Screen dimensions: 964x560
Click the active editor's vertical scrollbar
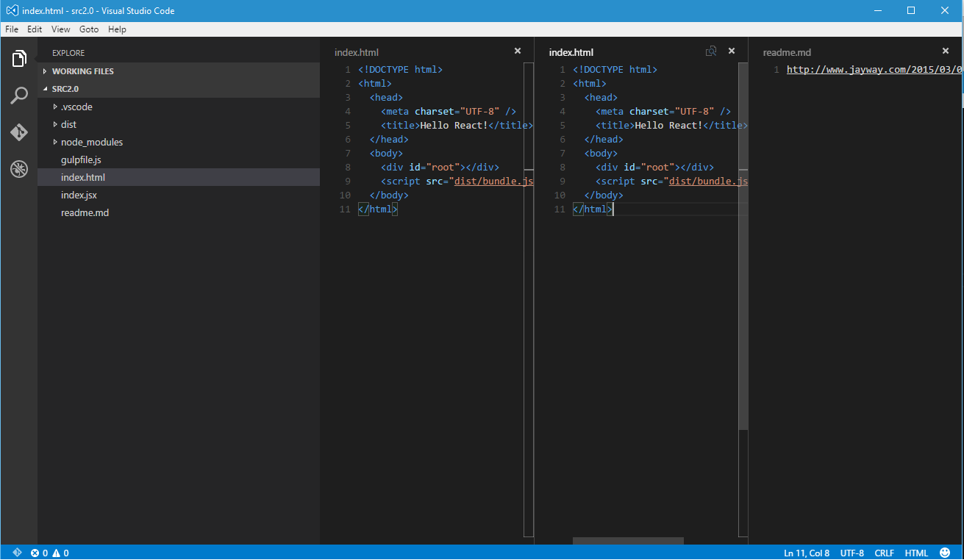pos(743,246)
